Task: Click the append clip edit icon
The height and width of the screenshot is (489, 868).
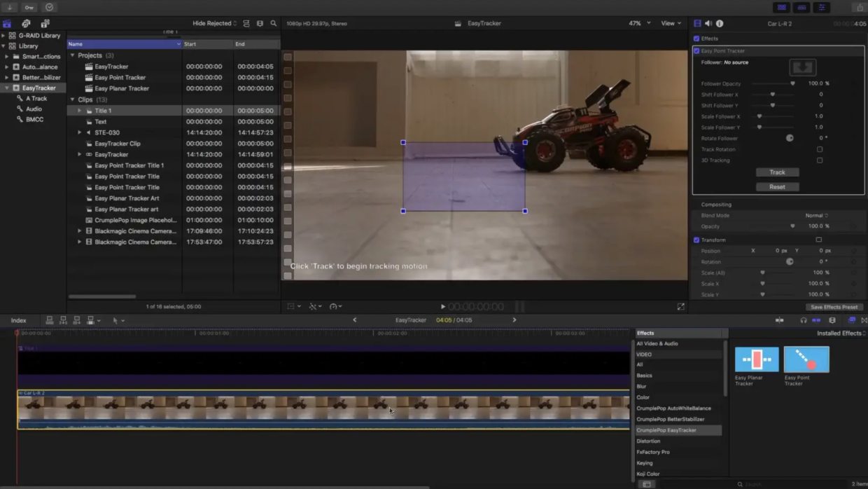Action: pyautogui.click(x=77, y=320)
